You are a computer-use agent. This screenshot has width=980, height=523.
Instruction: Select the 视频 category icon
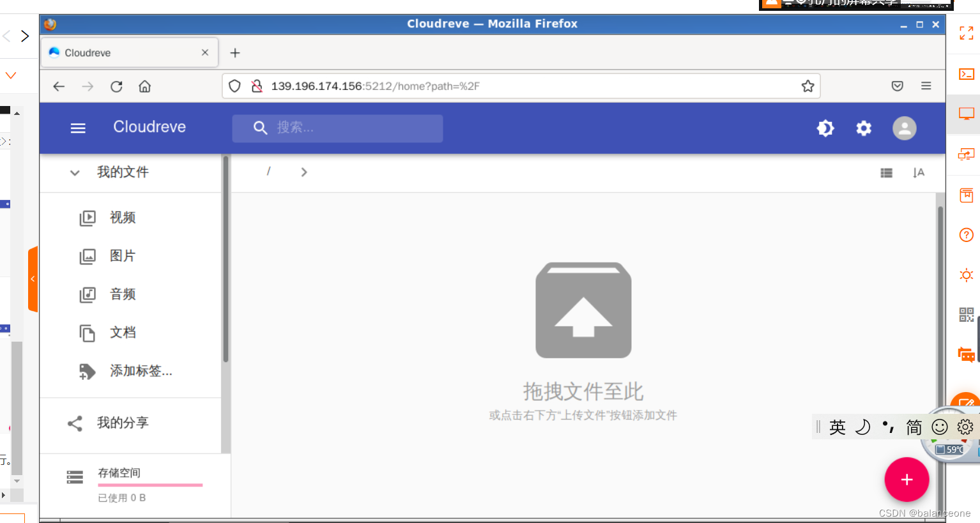coord(88,218)
